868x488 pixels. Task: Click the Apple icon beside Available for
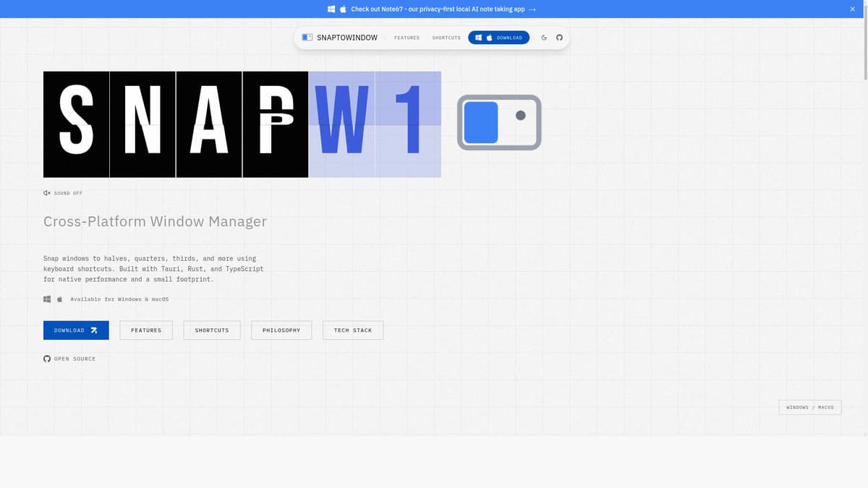pyautogui.click(x=60, y=299)
